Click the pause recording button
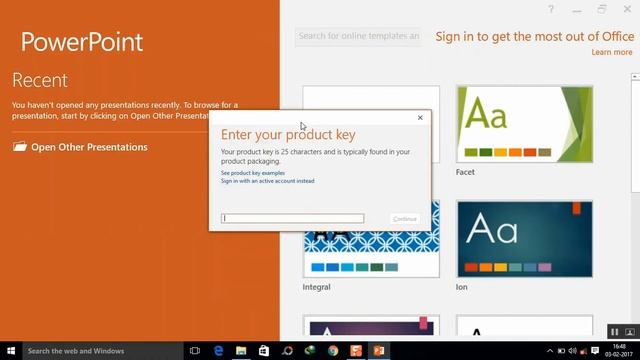Viewport: 640px width, 360px height. (x=614, y=332)
